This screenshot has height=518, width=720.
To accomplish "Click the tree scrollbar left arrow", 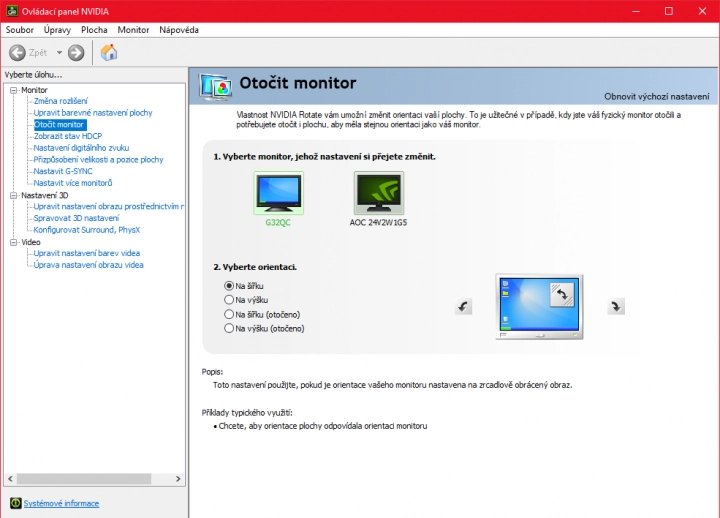I will coord(10,479).
